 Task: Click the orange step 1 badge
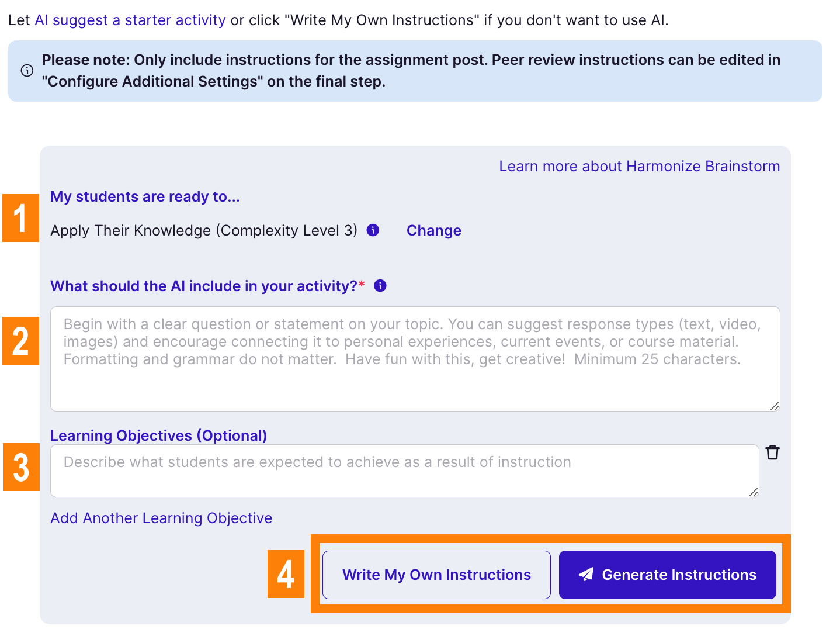pyautogui.click(x=21, y=218)
